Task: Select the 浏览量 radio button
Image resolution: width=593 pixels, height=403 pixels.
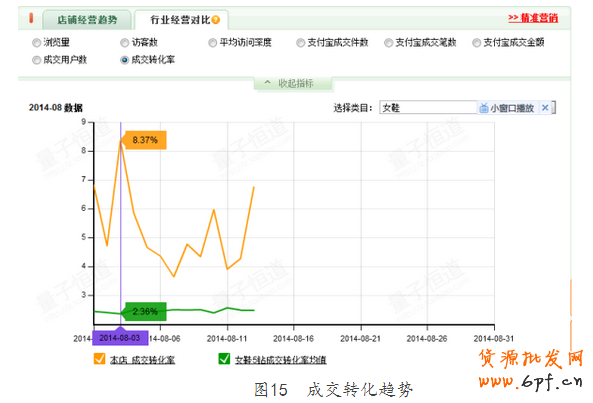Action: coord(36,43)
